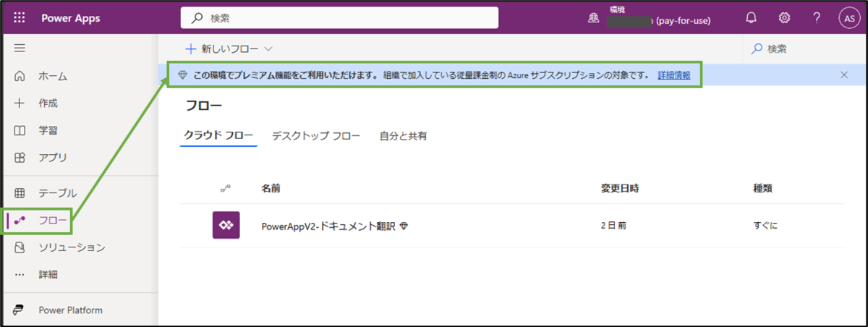This screenshot has width=868, height=327.
Task: Switch to the デスクトップ フロー tab
Action: (x=316, y=135)
